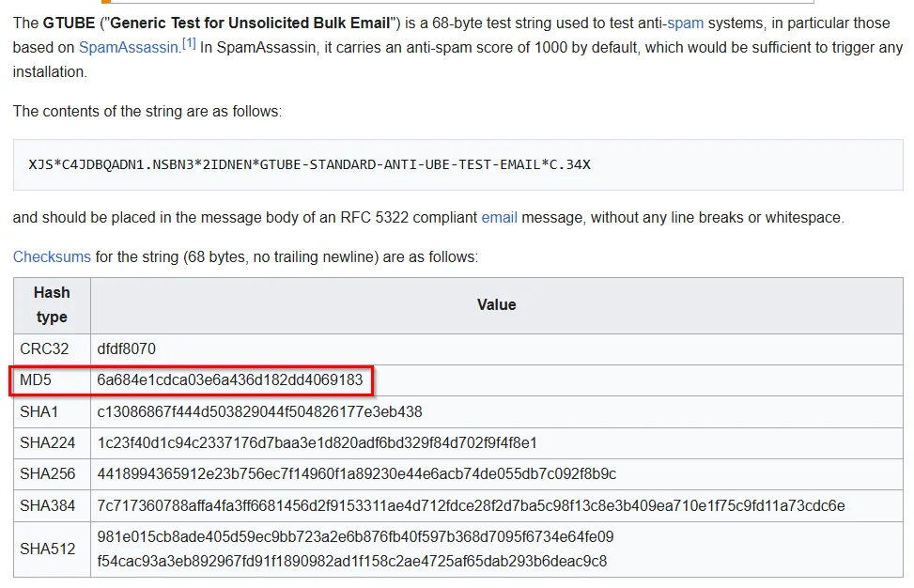Image resolution: width=914 pixels, height=588 pixels.
Task: Open the "spam" link in first paragraph
Action: point(685,22)
